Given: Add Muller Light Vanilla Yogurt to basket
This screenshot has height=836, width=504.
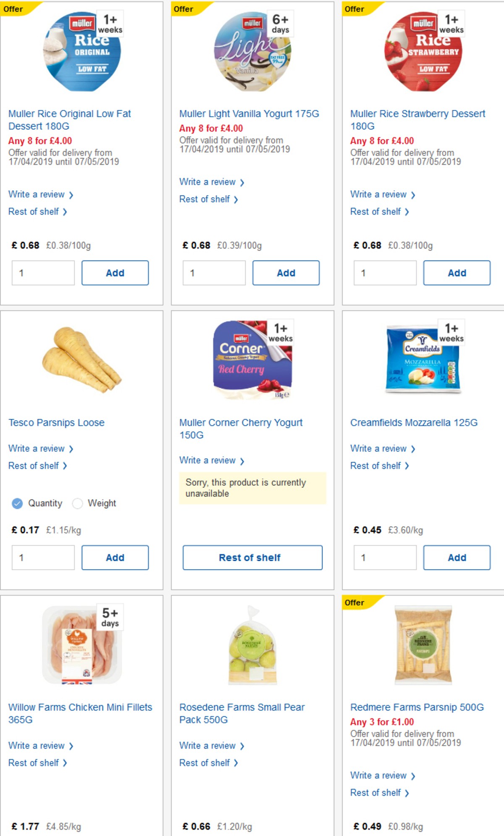Looking at the screenshot, I should tap(286, 272).
